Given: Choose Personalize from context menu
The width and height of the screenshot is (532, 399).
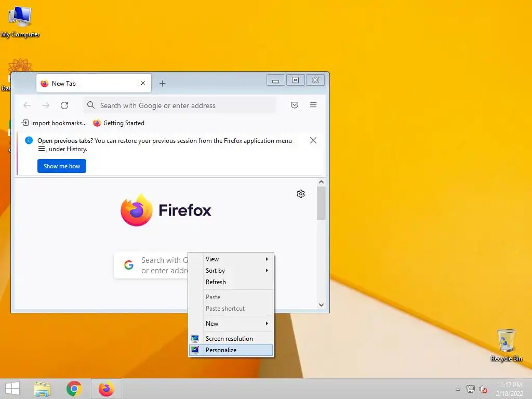Looking at the screenshot, I should 231,350.
